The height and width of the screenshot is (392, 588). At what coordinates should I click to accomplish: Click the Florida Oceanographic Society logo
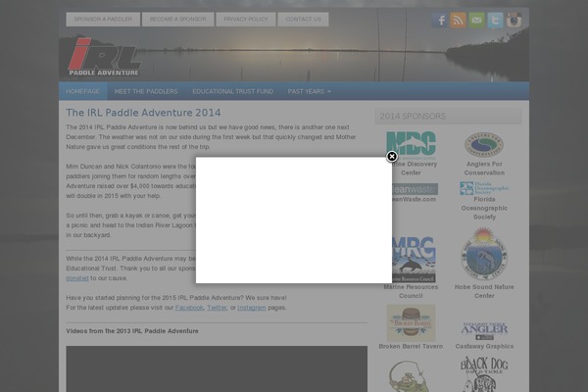pos(484,188)
